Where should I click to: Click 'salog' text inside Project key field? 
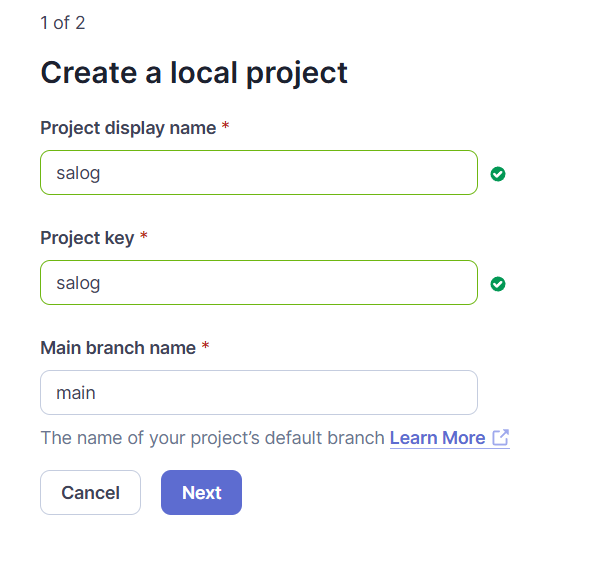point(78,283)
